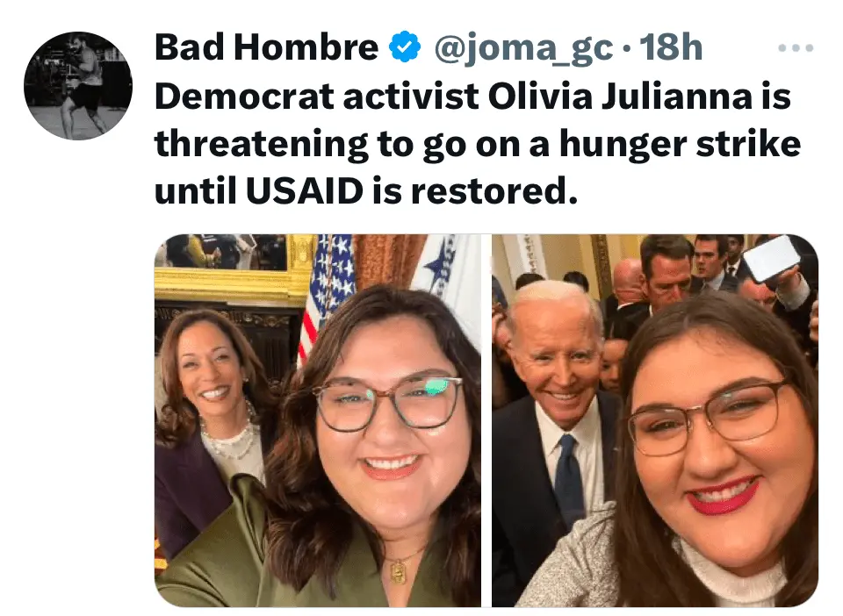
Task: Click the blue verified checkmark badge
Action: (x=405, y=47)
